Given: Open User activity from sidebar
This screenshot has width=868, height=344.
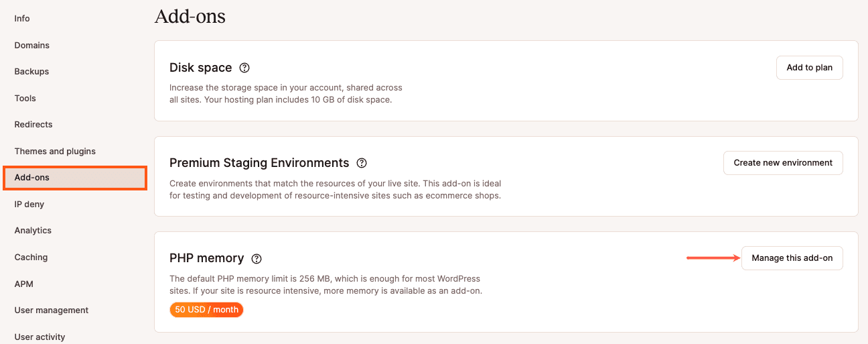Looking at the screenshot, I should point(40,337).
